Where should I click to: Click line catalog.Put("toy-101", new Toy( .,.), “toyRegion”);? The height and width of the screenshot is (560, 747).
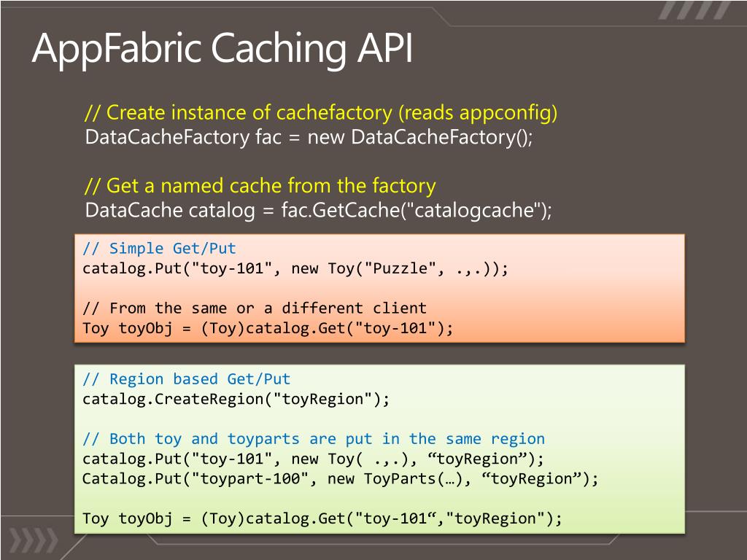[313, 459]
